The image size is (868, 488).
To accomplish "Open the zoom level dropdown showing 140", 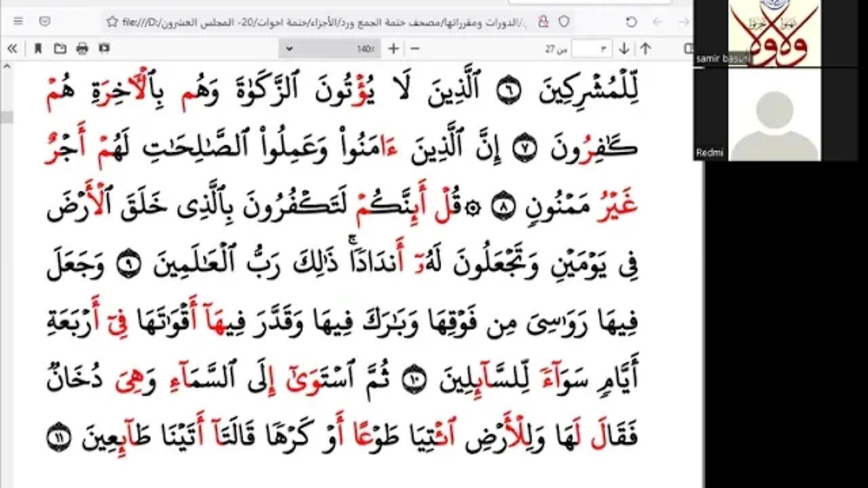I will [x=329, y=49].
